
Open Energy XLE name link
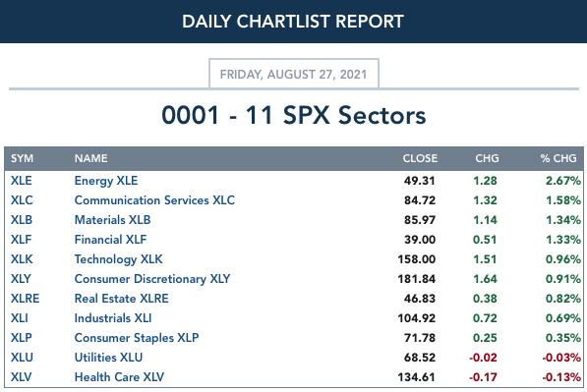click(106, 181)
